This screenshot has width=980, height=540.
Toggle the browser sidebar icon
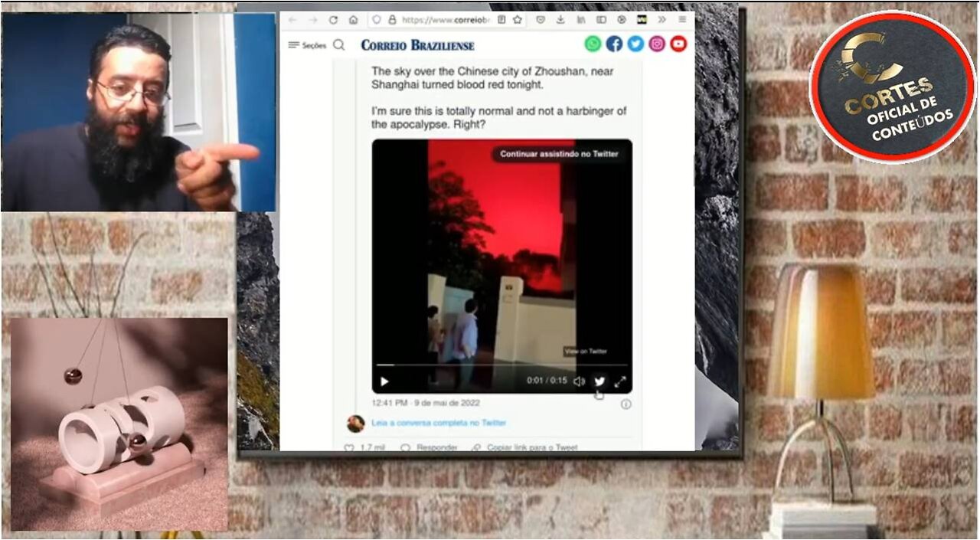[x=601, y=20]
